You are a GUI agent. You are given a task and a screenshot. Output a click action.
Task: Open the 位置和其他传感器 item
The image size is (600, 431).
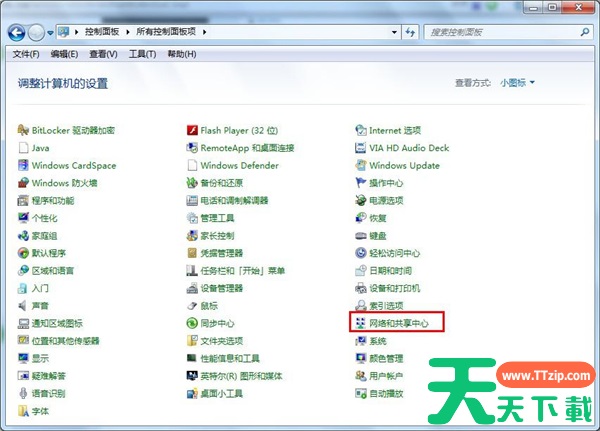pyautogui.click(x=65, y=341)
